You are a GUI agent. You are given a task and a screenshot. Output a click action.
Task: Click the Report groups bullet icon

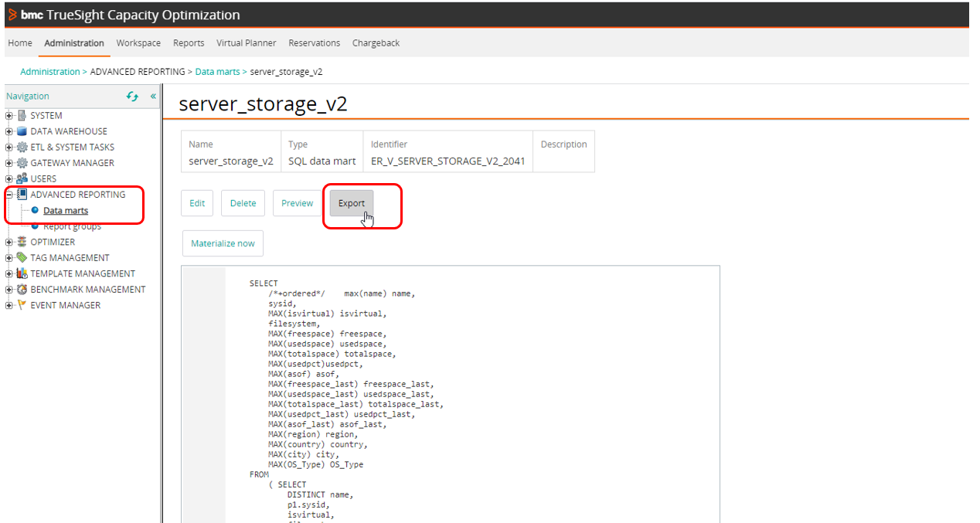[36, 226]
